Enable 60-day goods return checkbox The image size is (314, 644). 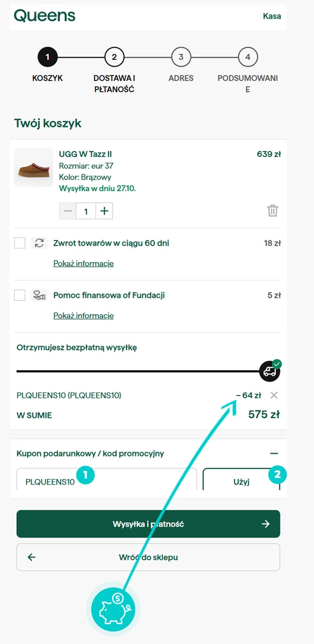click(20, 243)
